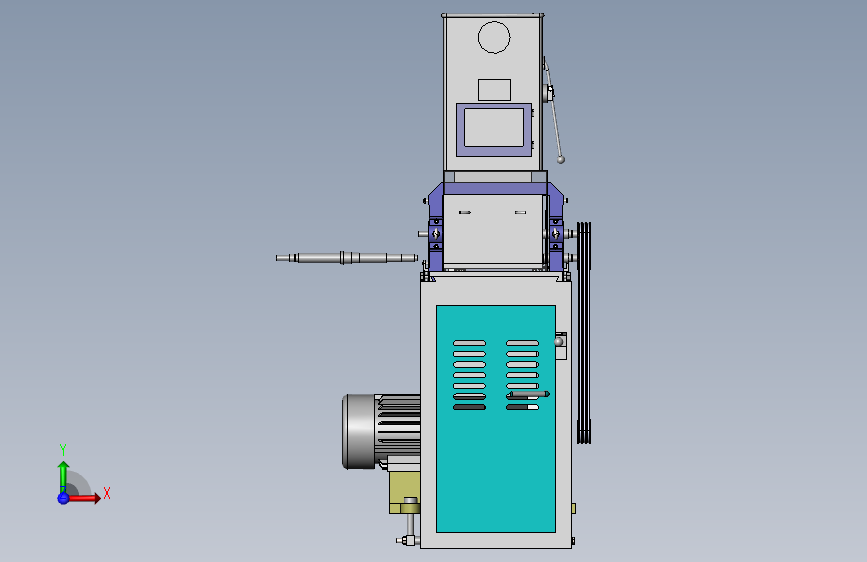This screenshot has width=867, height=562.
Task: Select the electric motor on cabinet side
Action: pyautogui.click(x=381, y=431)
